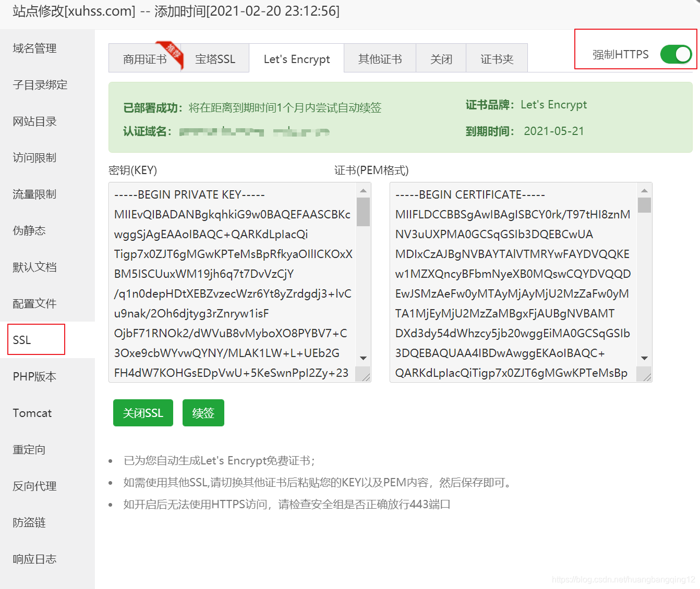Select the Let's Encrypt tab
This screenshot has width=700, height=589.
[297, 59]
